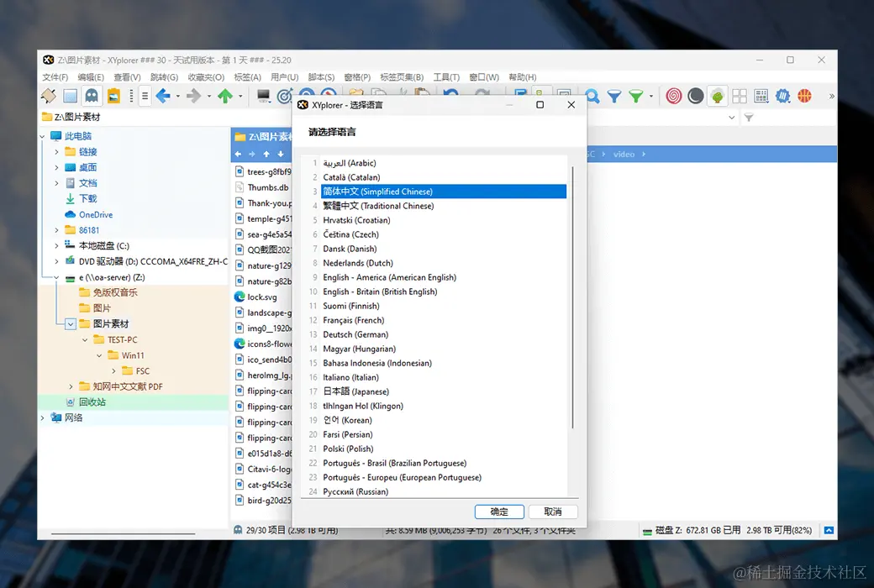Open dropdown next to green up arrow
This screenshot has width=874, height=588.
[x=240, y=97]
